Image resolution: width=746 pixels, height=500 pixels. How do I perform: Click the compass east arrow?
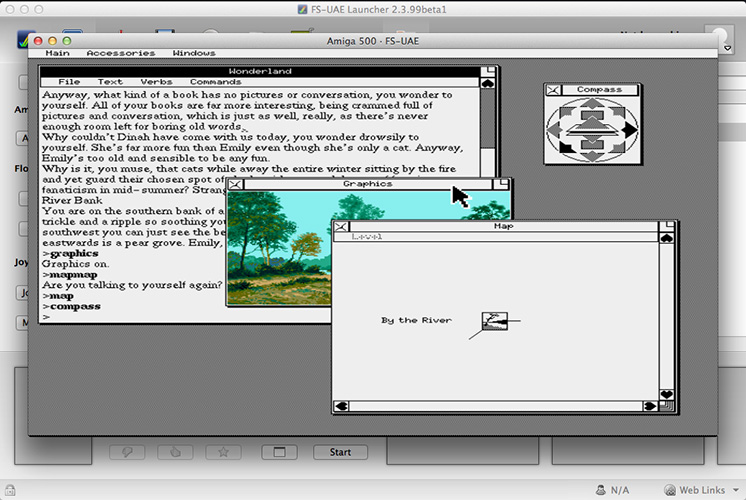tap(630, 129)
